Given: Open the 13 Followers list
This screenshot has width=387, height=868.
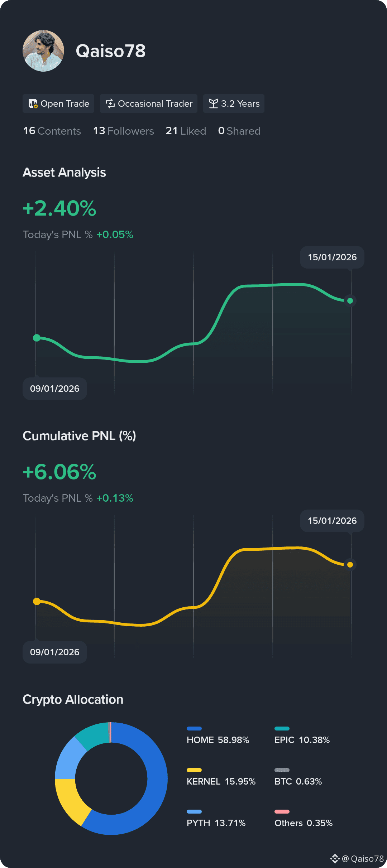Looking at the screenshot, I should pos(124,131).
